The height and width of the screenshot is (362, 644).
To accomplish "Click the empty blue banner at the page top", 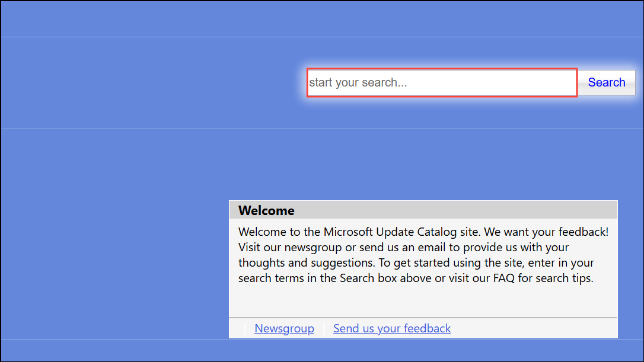I will pyautogui.click(x=322, y=19).
